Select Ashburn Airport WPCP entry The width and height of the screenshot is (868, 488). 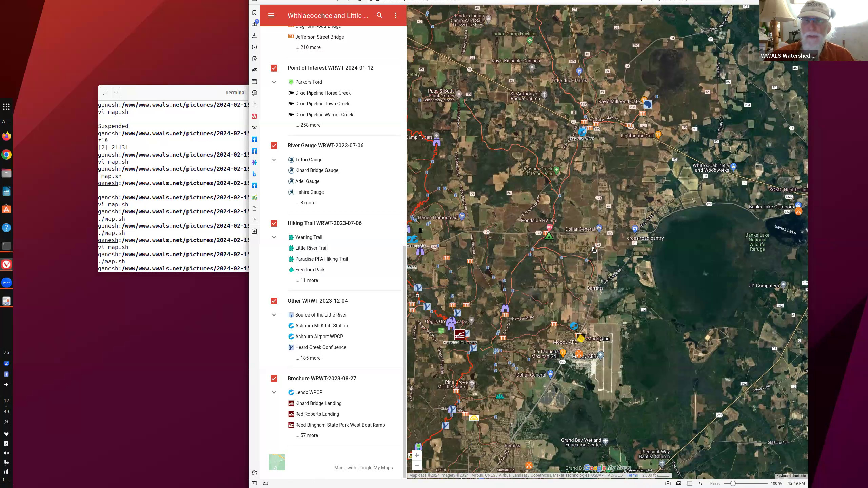pos(319,337)
